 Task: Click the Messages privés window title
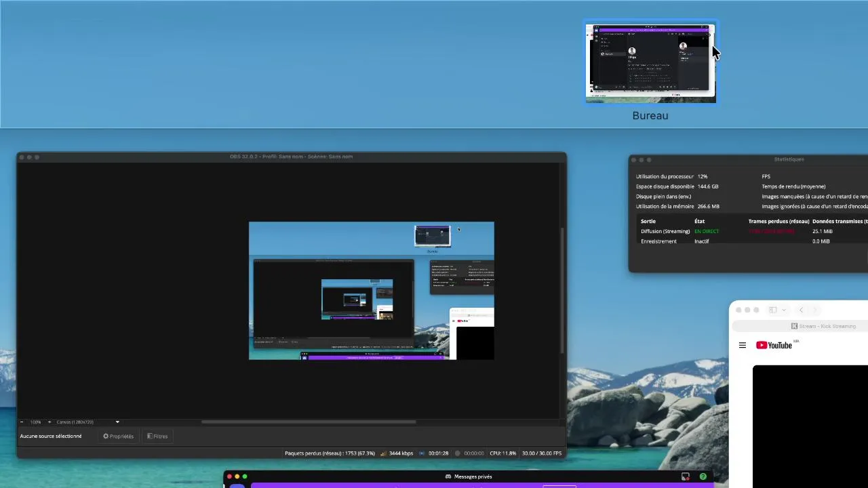tap(473, 476)
